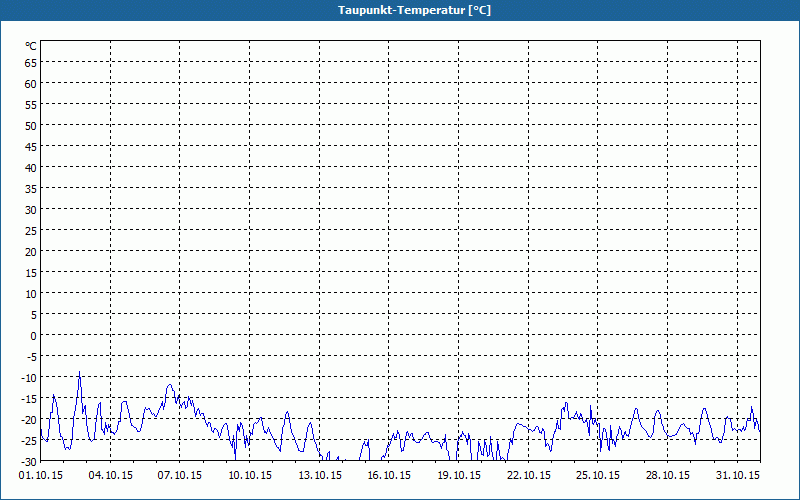Screen dimensions: 800x500
Task: Click the 16.10.15 date label
Action: pyautogui.click(x=389, y=476)
